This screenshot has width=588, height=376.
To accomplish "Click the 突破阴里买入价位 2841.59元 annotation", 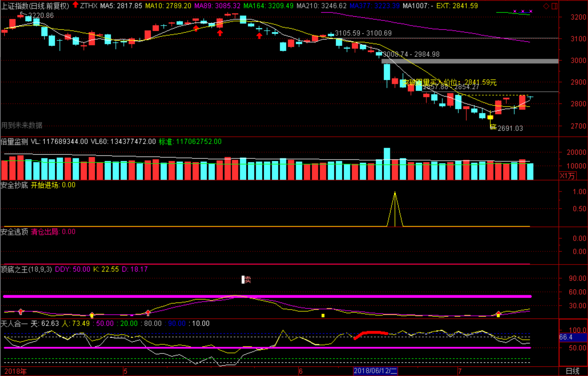I will pos(449,82).
